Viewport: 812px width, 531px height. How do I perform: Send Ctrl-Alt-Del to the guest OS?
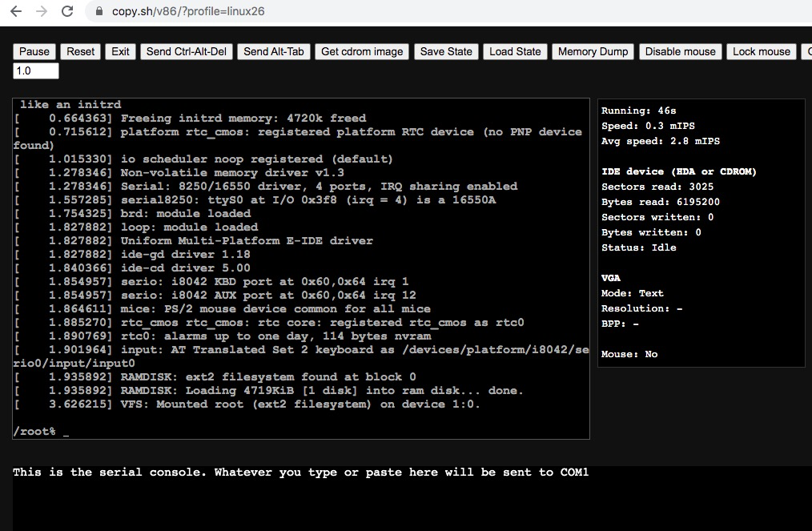click(186, 50)
